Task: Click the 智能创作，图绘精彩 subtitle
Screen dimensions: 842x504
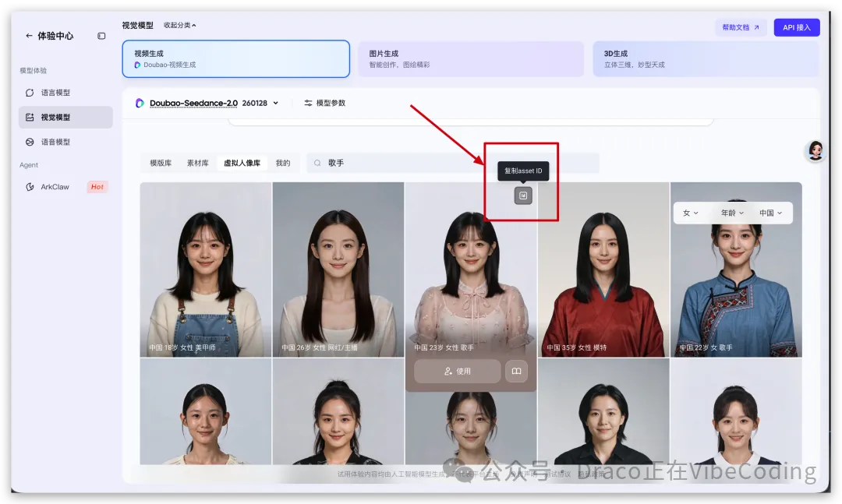Action: click(399, 65)
